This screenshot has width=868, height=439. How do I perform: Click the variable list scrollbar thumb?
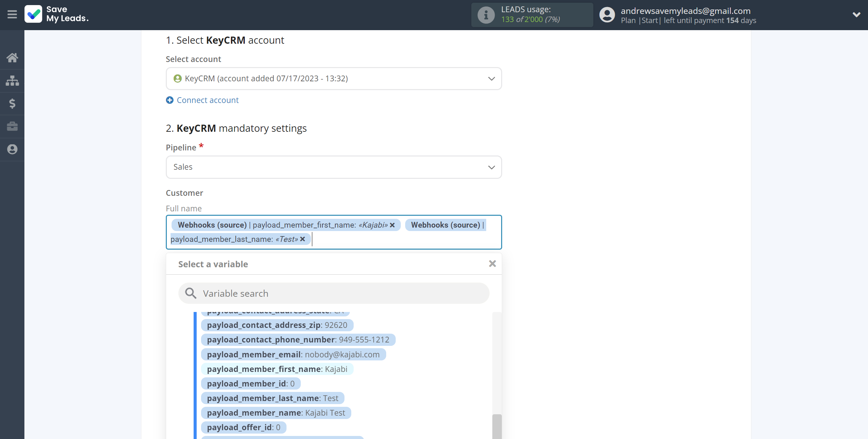(x=497, y=426)
